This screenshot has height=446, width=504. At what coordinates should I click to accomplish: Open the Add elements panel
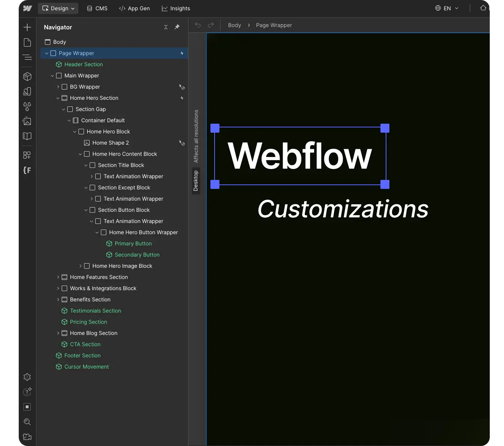tap(27, 27)
